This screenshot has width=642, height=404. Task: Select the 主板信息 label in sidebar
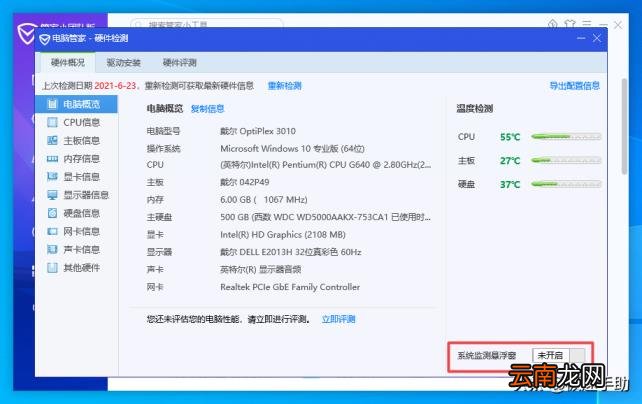81,140
